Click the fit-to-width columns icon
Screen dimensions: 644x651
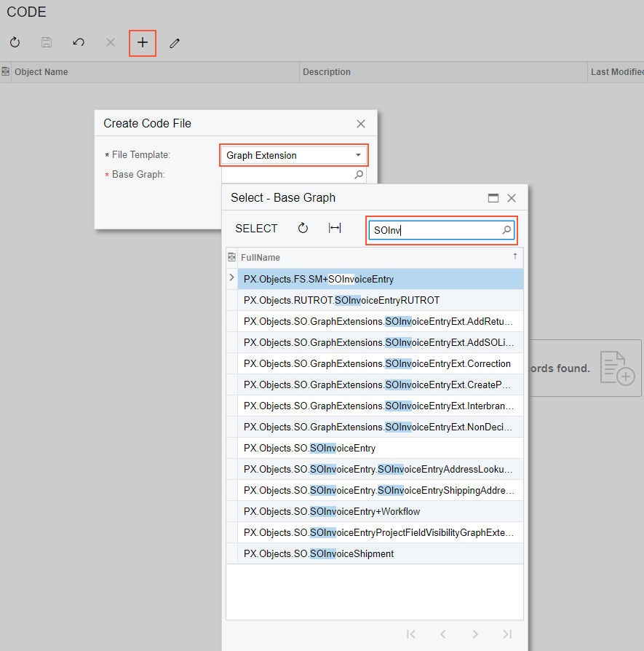click(x=335, y=229)
